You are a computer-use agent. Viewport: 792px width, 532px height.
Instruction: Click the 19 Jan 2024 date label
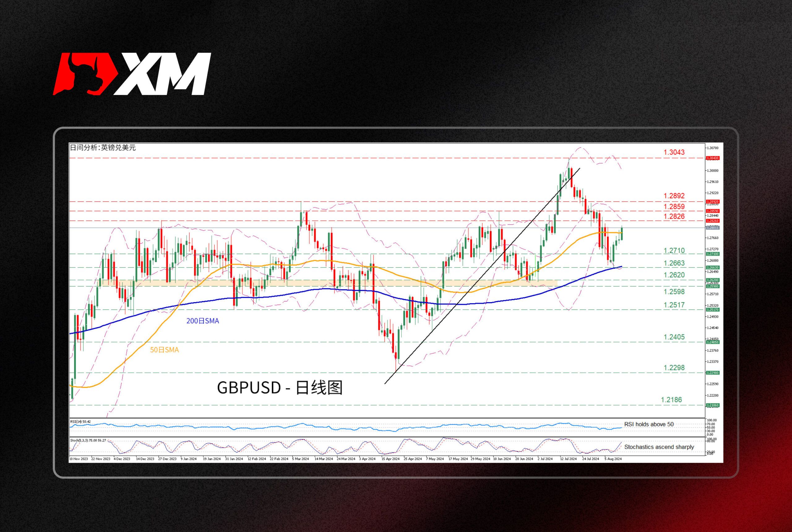[x=212, y=459]
